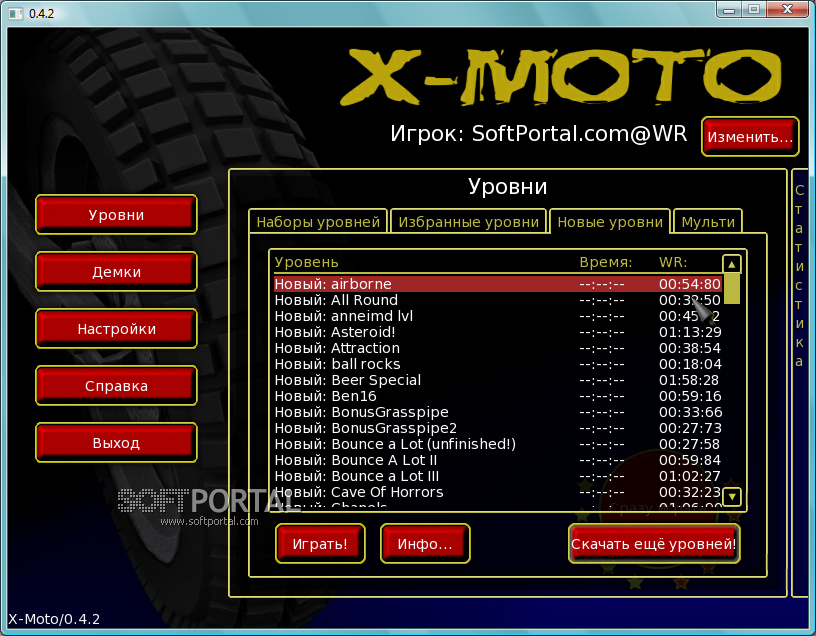Select level Новый: Beer Special

[x=498, y=380]
